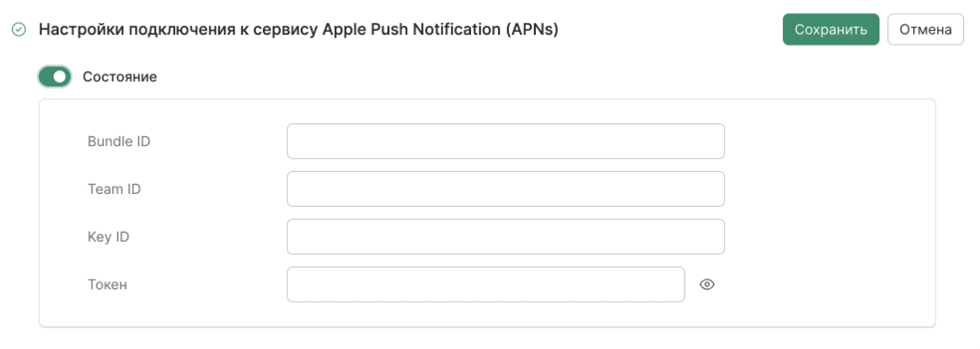Show the hidden Токен value with eye icon

707,284
